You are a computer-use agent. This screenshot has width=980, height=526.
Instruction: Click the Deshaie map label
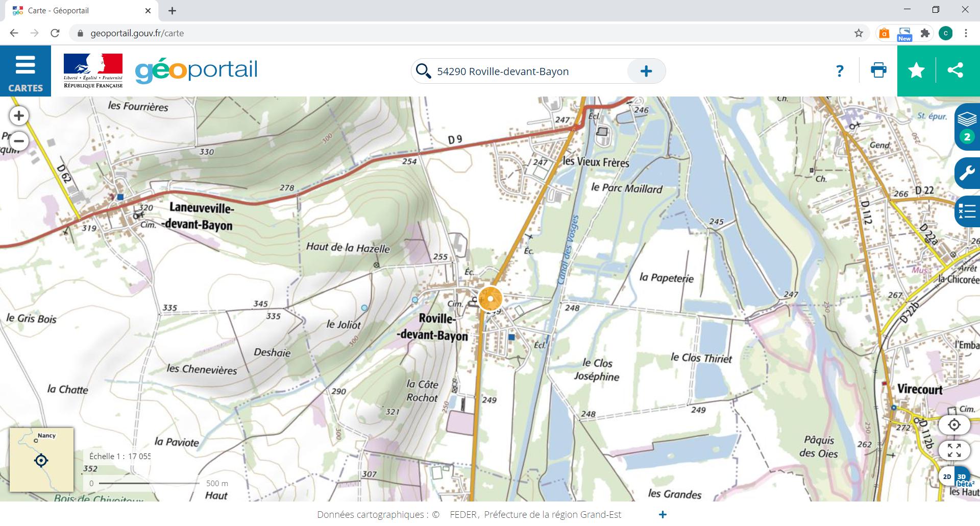tap(273, 352)
